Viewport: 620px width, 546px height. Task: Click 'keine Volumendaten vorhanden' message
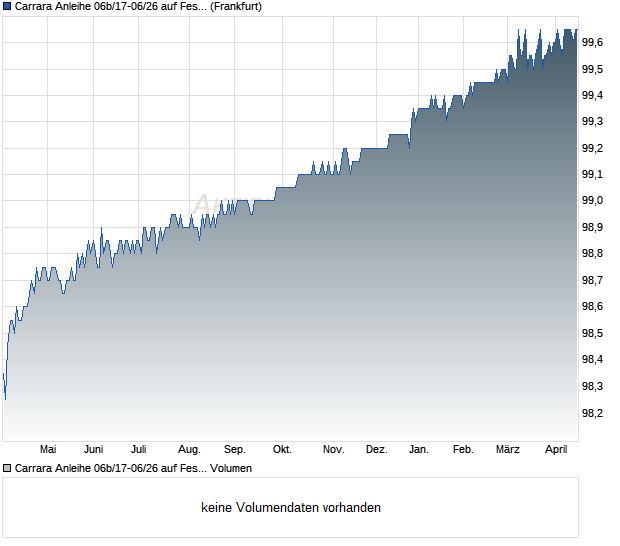pos(291,508)
